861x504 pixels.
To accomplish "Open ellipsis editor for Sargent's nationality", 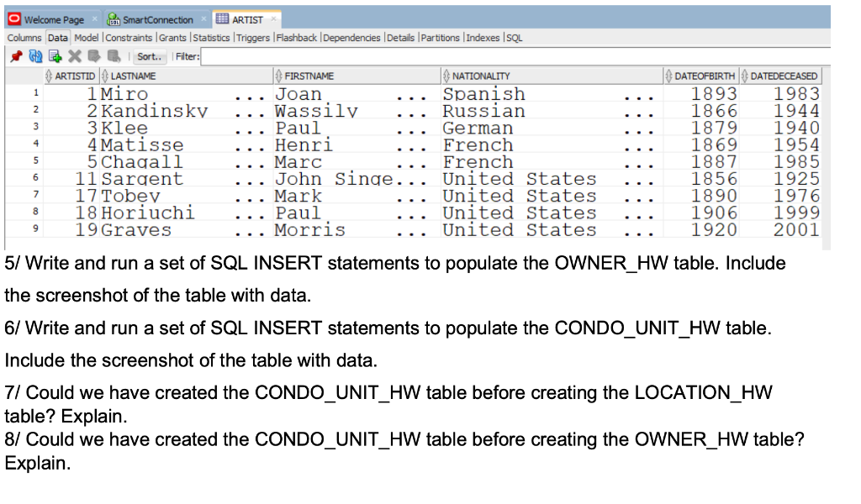I will 639,183.
